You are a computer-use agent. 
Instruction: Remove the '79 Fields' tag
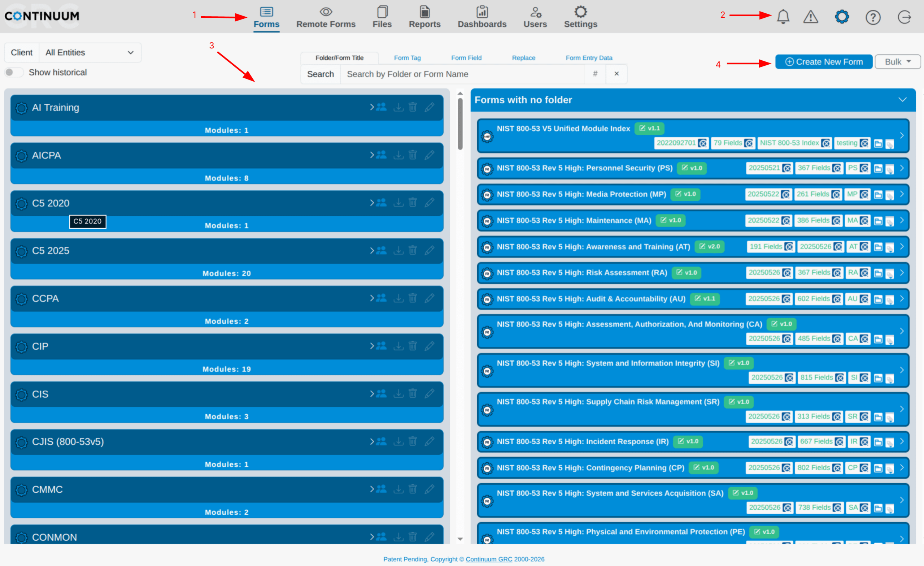click(749, 143)
